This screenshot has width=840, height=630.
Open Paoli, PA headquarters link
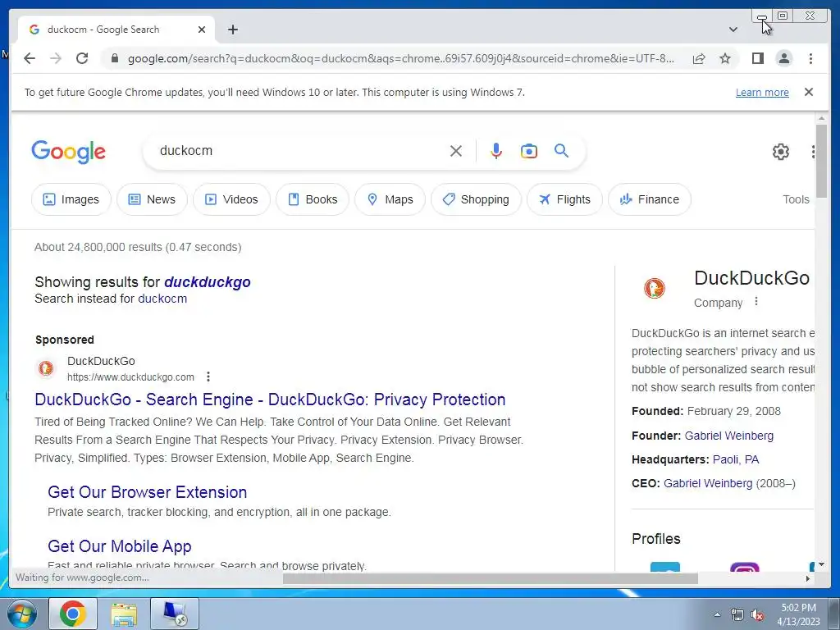click(736, 459)
